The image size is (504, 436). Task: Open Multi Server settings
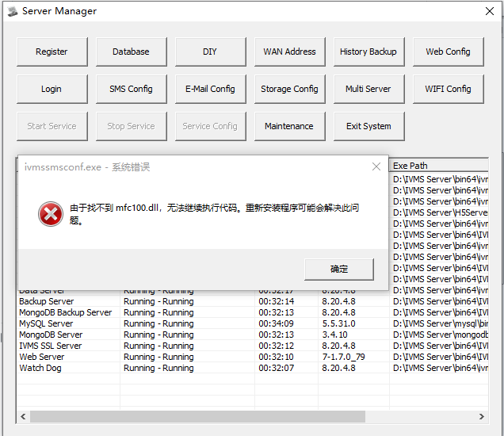pyautogui.click(x=368, y=89)
